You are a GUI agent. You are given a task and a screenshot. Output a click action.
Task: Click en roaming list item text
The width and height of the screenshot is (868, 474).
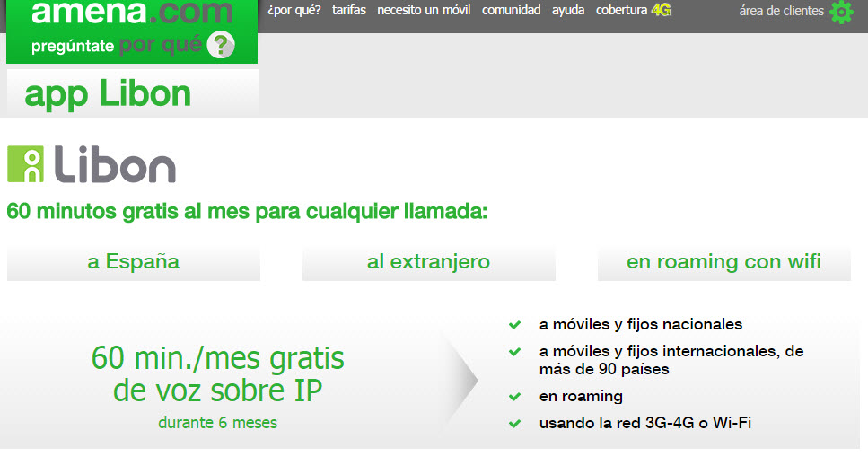581,397
